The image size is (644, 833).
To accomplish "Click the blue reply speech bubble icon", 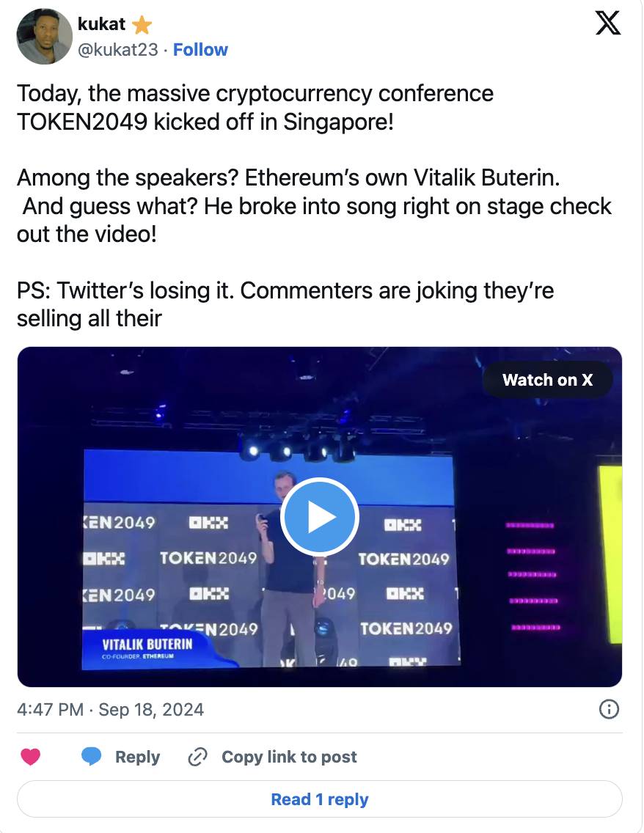I will (x=91, y=757).
